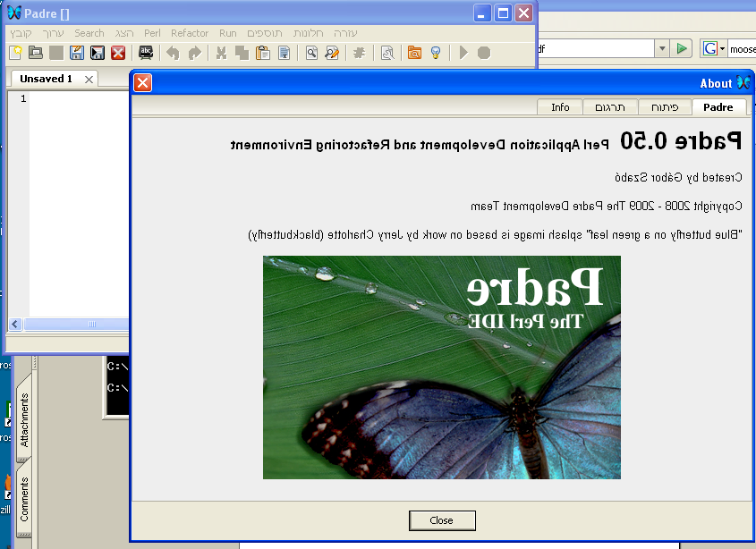Open the עזרה menu
The height and width of the screenshot is (549, 756).
345,33
